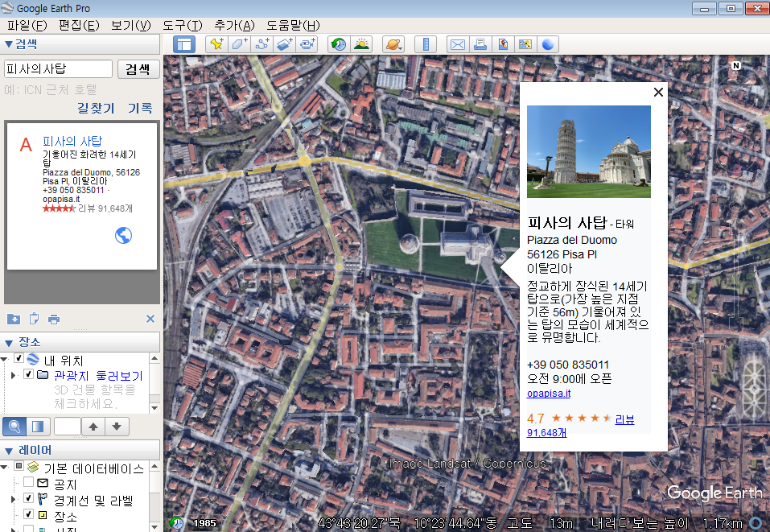Add a path from toolbar
The height and width of the screenshot is (532, 770).
pos(261,44)
